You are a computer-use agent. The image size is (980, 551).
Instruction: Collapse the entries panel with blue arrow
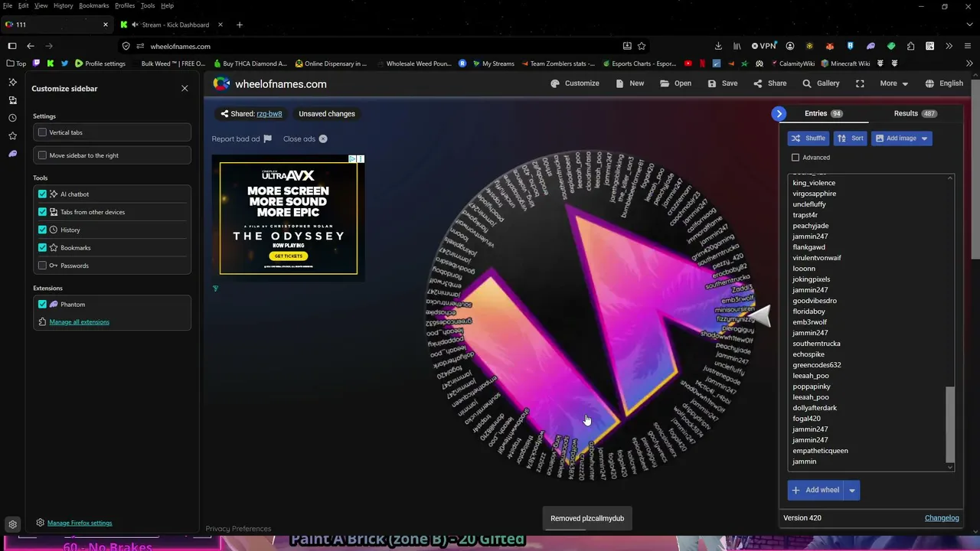pos(779,113)
